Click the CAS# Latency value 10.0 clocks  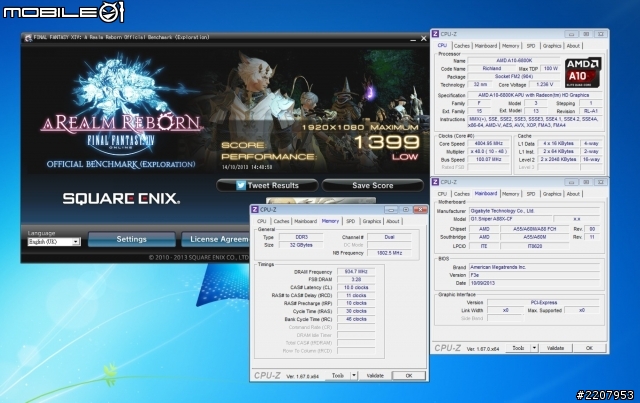(356, 287)
